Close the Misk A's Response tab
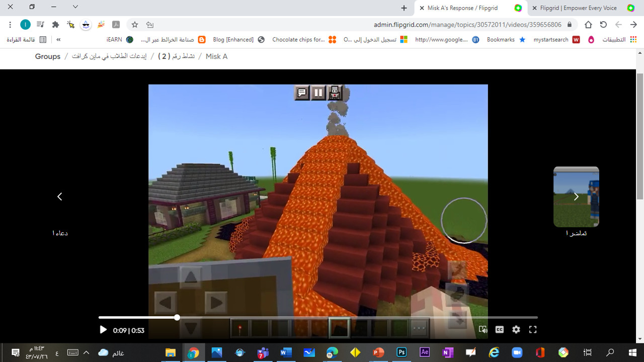The width and height of the screenshot is (644, 362). pyautogui.click(x=422, y=8)
